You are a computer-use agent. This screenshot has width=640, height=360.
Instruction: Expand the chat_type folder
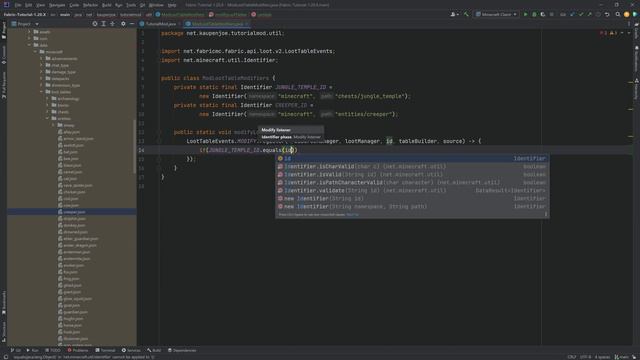click(42, 65)
